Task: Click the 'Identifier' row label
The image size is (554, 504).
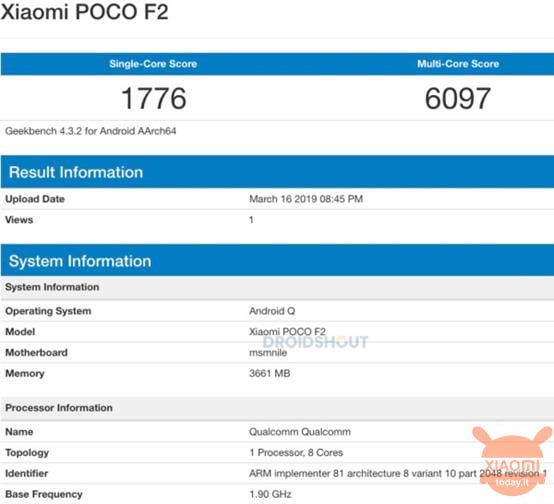Action: (x=26, y=474)
